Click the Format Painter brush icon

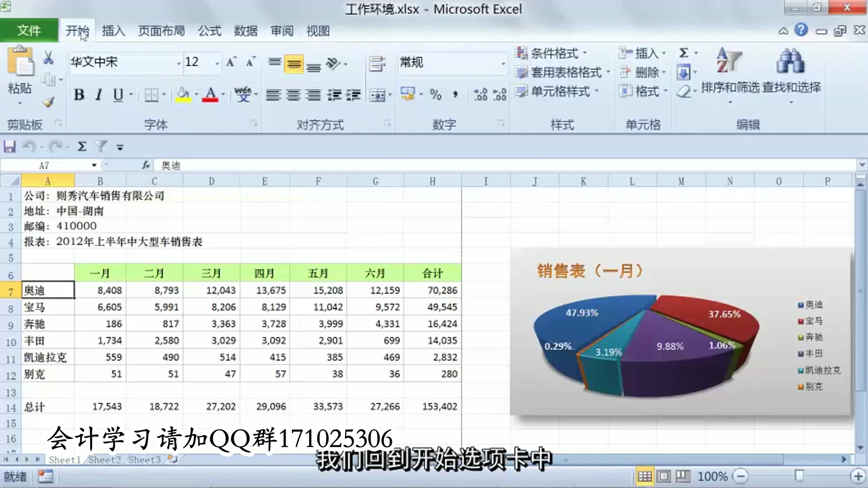[x=48, y=102]
